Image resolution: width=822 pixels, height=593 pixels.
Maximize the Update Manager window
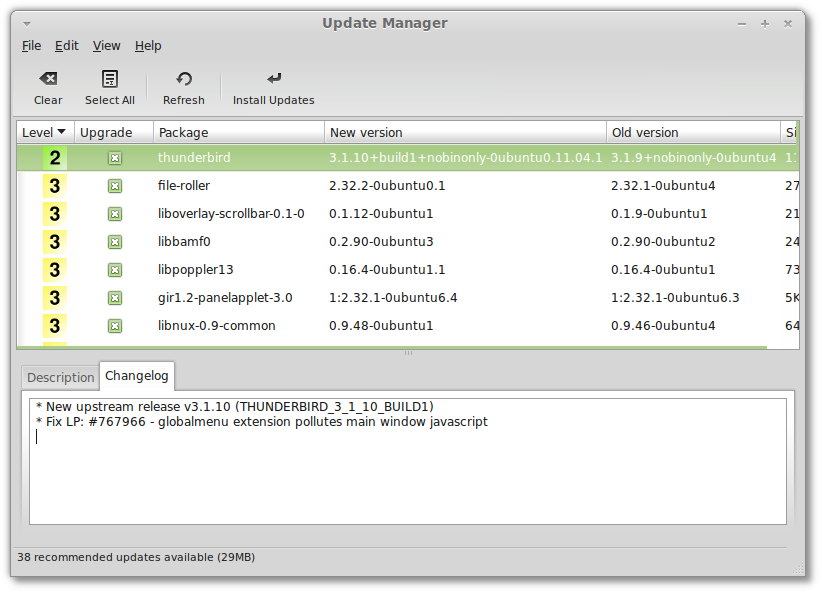(765, 24)
